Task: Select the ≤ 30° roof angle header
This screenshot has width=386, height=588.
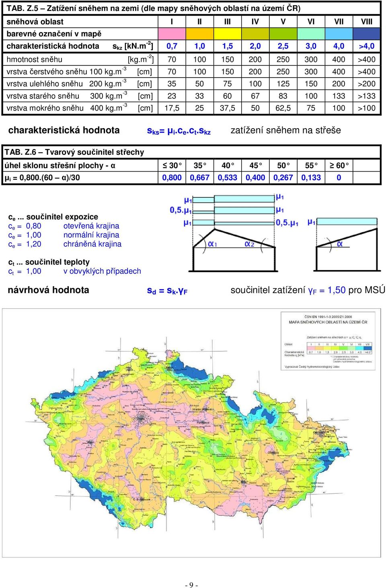Action: tap(172, 166)
